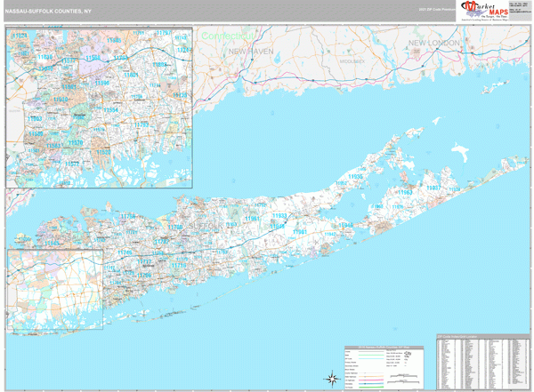Click the SUFFOLK county label on Long Island
The width and height of the screenshot is (534, 392).
(206, 226)
